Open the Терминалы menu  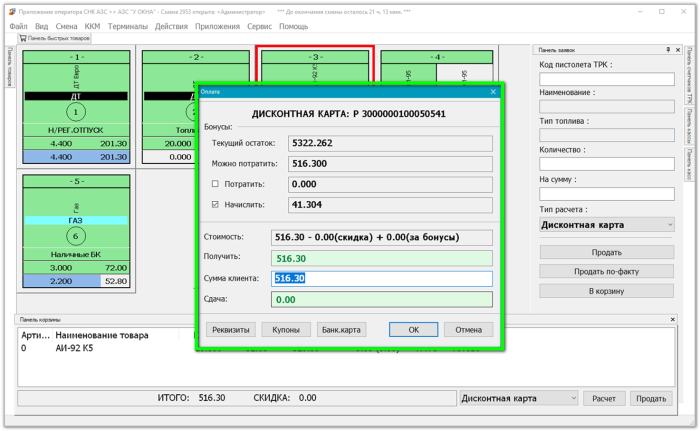click(x=128, y=26)
